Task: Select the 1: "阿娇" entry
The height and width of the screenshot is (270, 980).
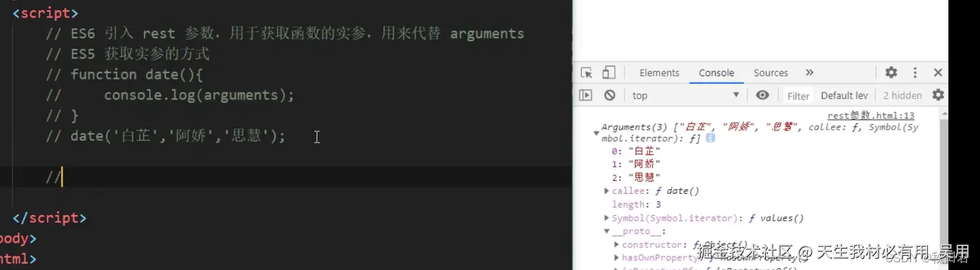Action: [636, 164]
